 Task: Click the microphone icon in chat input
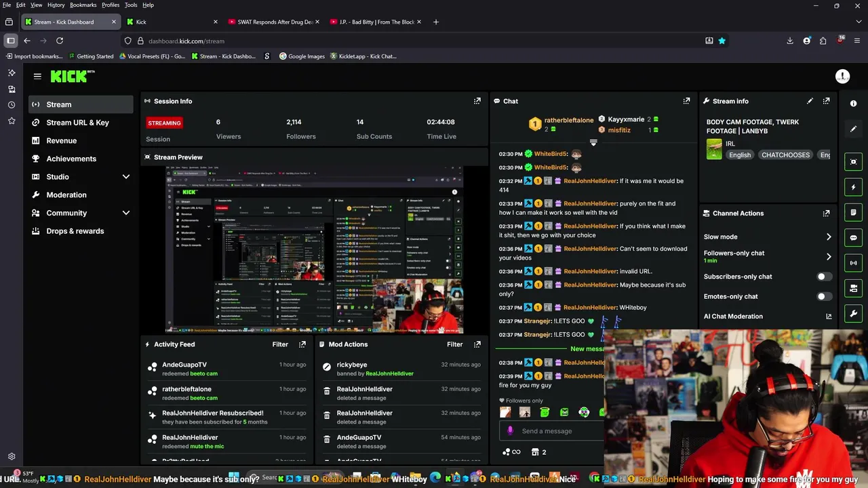[510, 431]
